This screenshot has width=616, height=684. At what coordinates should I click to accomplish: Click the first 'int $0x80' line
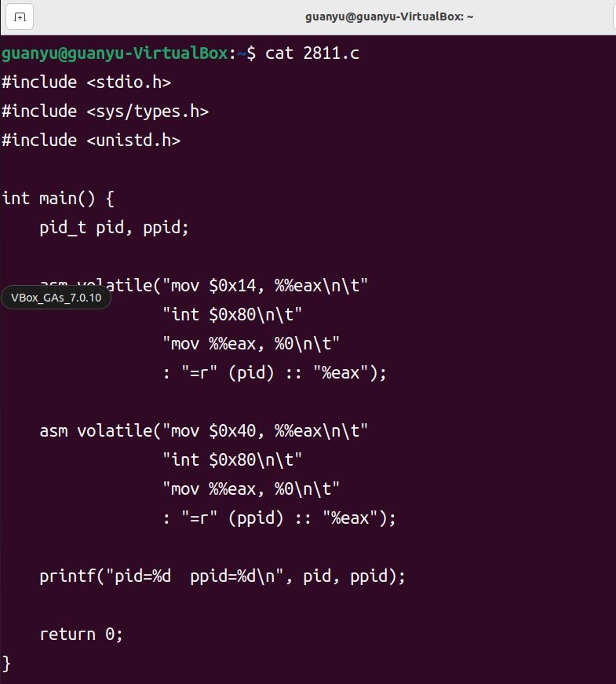[232, 315]
